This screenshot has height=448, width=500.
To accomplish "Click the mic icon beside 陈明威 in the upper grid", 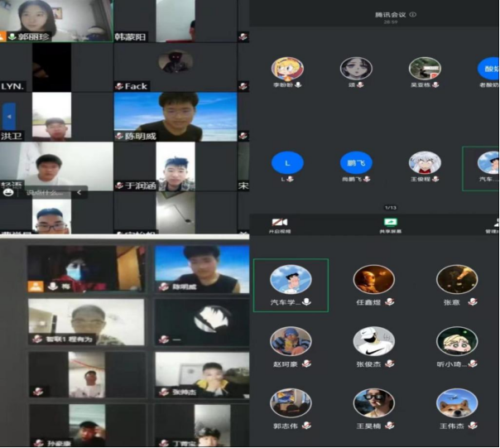I will click(119, 136).
